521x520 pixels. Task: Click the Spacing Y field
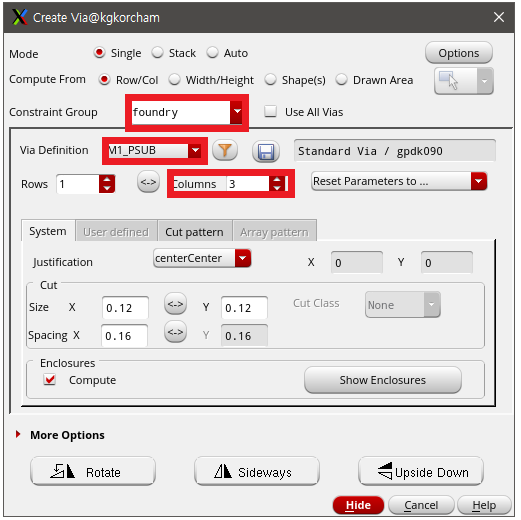click(x=244, y=336)
